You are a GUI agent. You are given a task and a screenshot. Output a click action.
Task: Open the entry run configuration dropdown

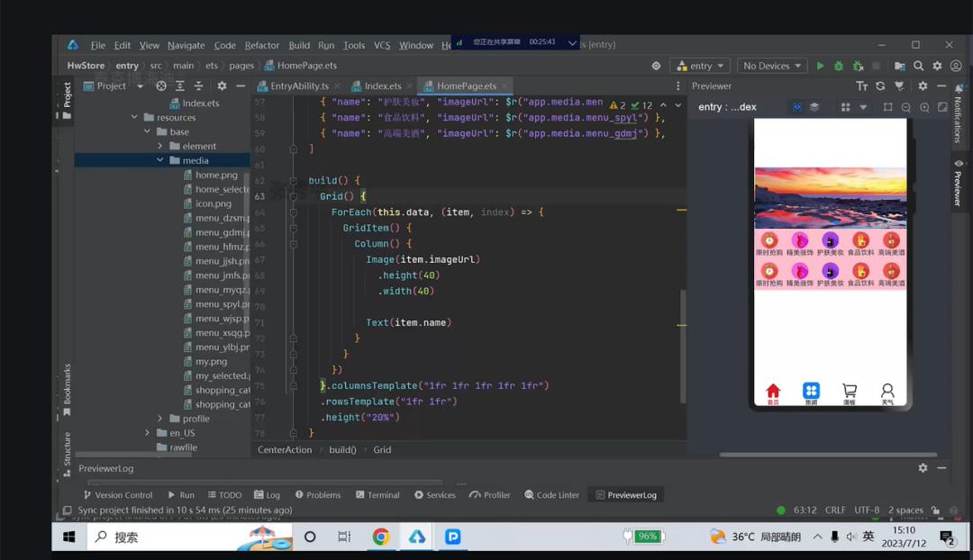tap(700, 66)
